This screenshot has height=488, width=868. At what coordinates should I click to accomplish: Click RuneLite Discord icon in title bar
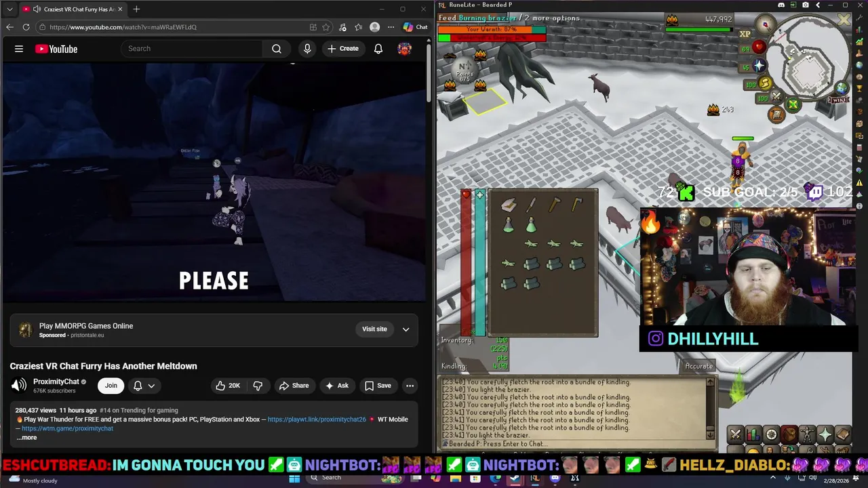781,5
